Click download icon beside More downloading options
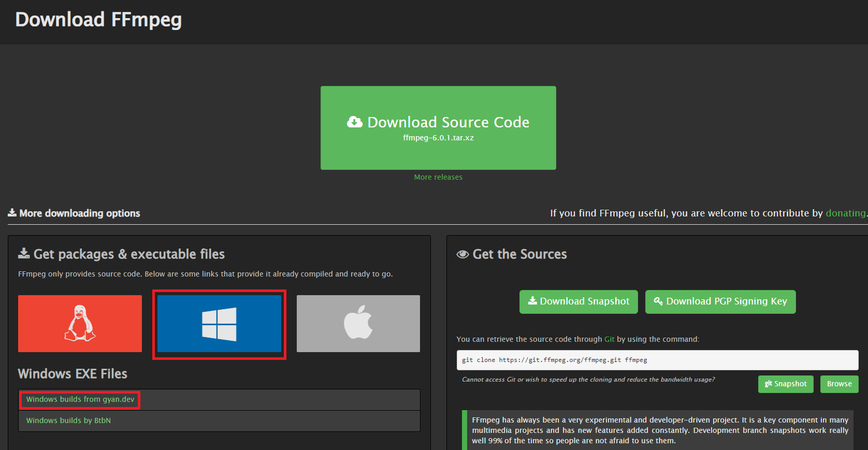This screenshot has height=450, width=868. pos(12,213)
